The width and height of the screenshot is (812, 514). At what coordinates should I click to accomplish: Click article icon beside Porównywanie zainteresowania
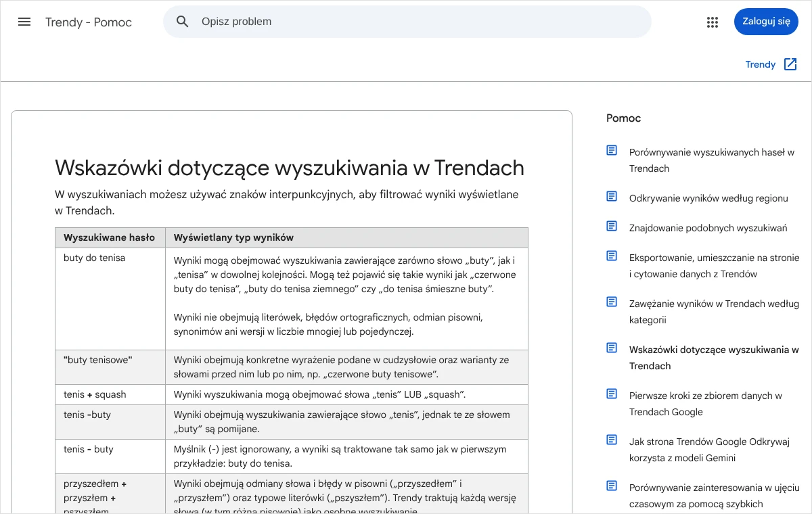(612, 486)
